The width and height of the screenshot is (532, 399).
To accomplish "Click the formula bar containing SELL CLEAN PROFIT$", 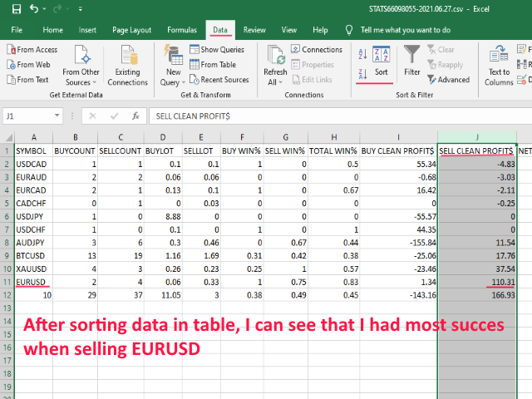I will coord(340,116).
